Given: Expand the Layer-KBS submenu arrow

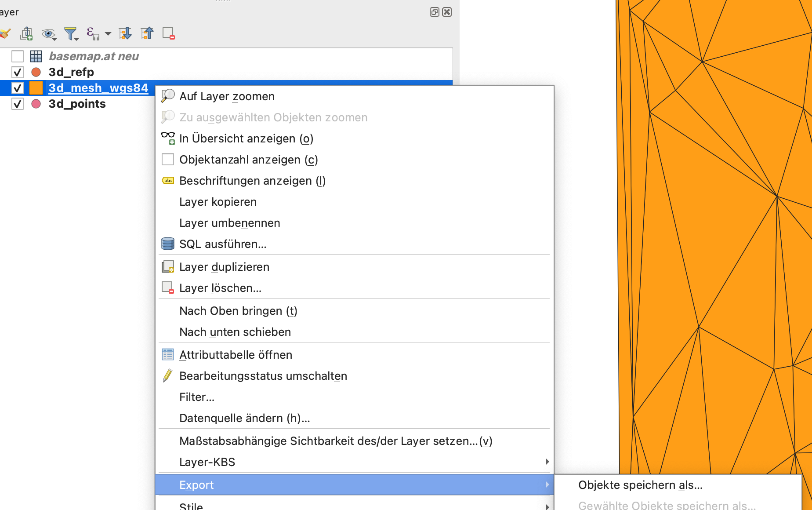Looking at the screenshot, I should tap(547, 462).
